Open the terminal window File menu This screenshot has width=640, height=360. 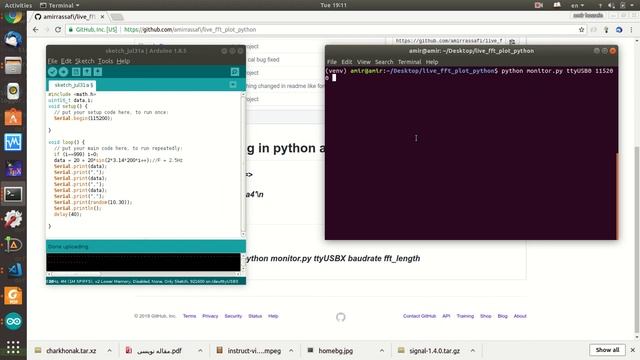(x=332, y=62)
